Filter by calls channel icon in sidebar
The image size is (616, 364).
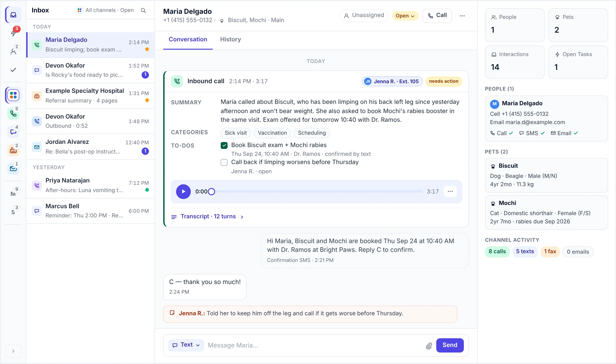click(x=13, y=114)
